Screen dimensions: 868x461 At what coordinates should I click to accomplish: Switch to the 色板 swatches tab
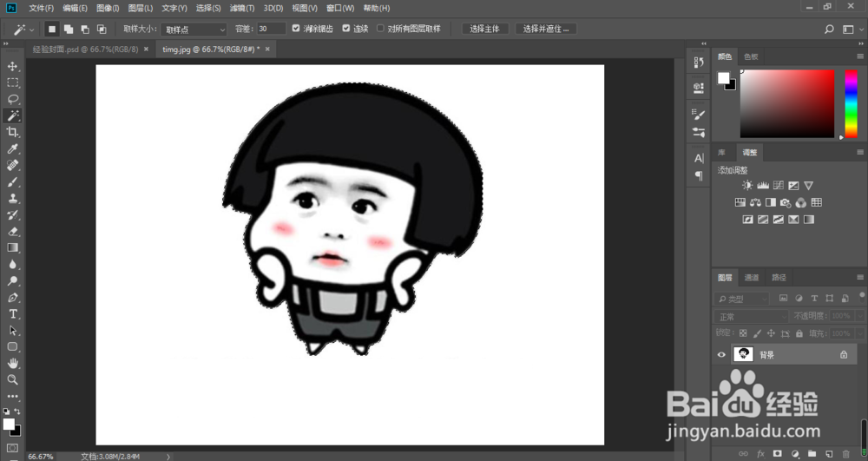click(x=751, y=56)
